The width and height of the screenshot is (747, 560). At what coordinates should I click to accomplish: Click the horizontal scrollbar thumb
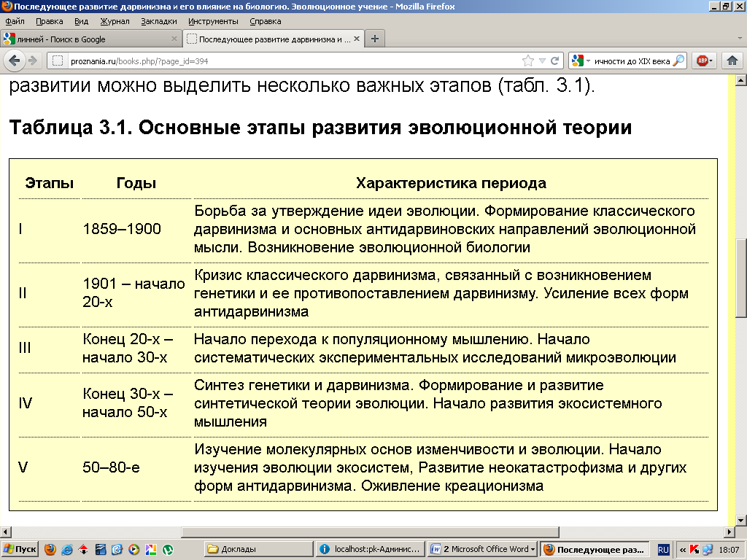pos(370,532)
